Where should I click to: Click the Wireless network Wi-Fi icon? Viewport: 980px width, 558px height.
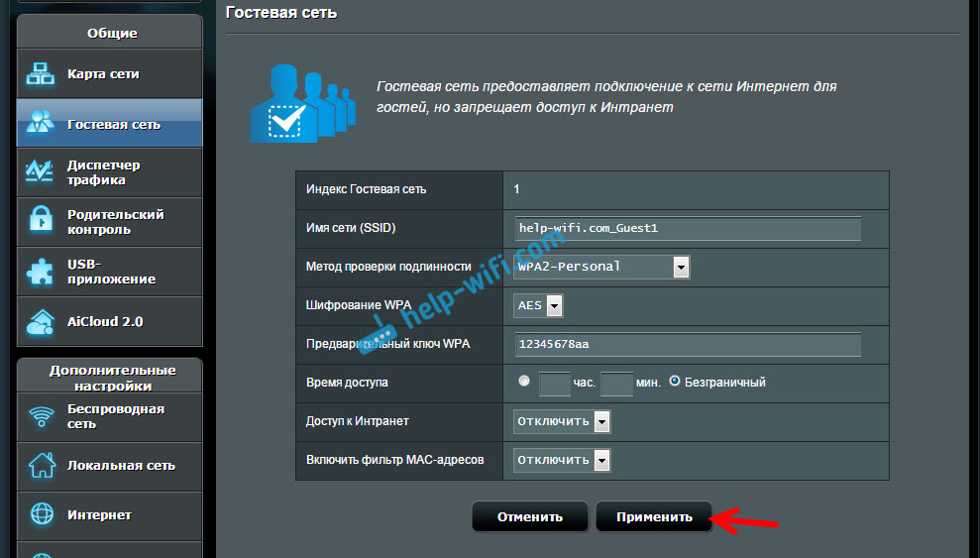click(41, 416)
